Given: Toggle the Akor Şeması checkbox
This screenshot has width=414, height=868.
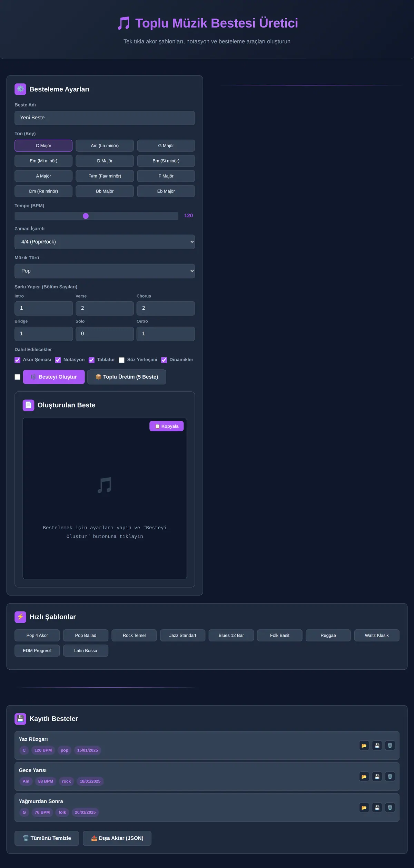Looking at the screenshot, I should click(18, 360).
